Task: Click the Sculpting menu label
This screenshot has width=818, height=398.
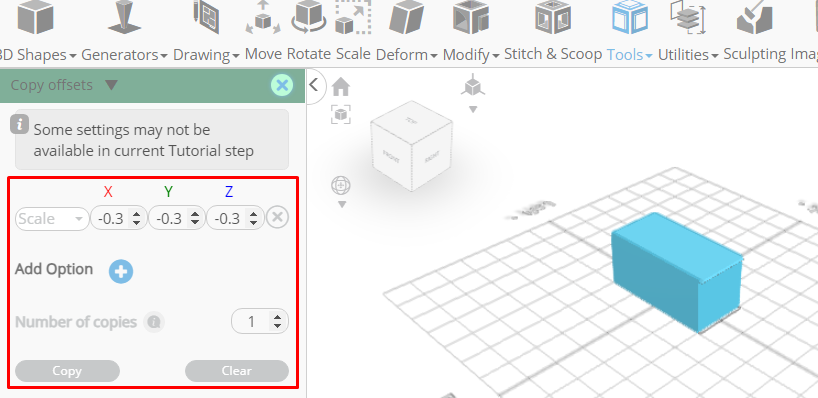Action: tap(755, 54)
